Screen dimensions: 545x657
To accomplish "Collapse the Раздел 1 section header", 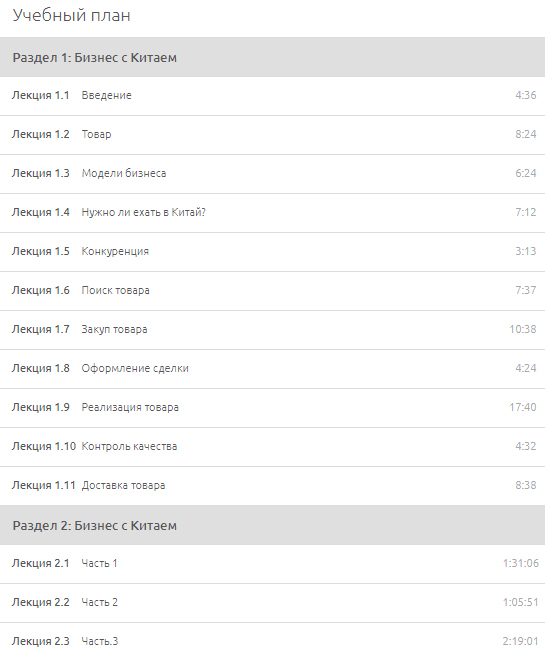I will tap(272, 57).
